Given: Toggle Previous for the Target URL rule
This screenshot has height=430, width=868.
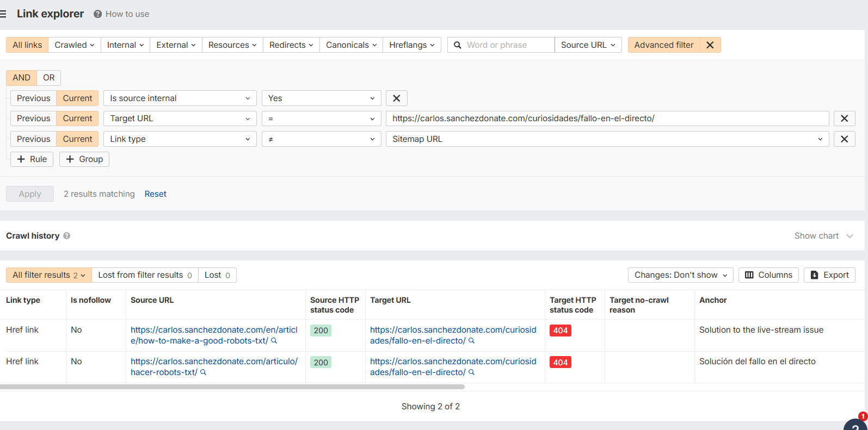Looking at the screenshot, I should click(33, 119).
